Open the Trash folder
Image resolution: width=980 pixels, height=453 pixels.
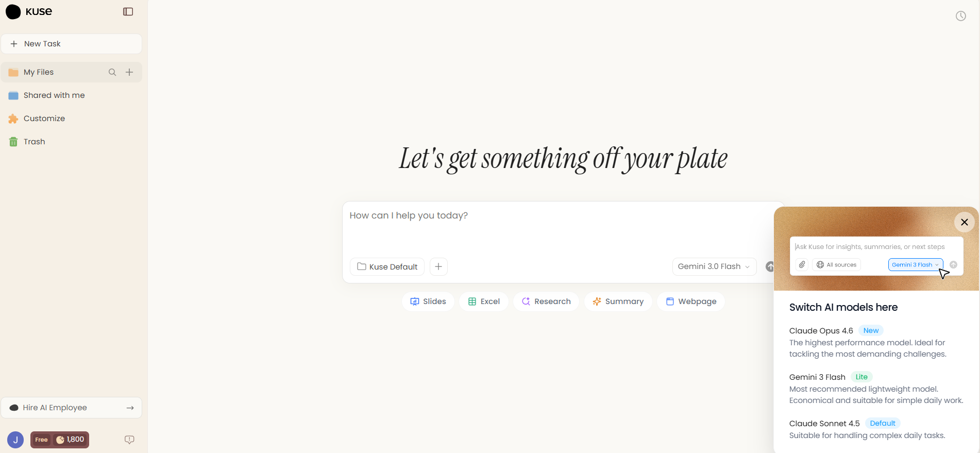point(34,142)
